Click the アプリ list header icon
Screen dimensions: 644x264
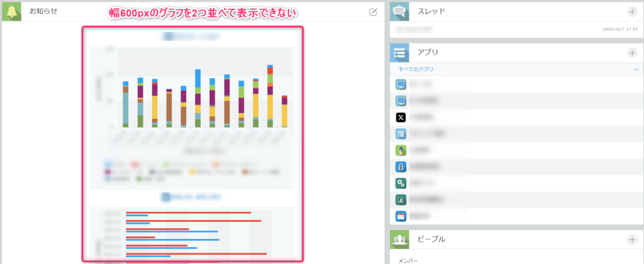[x=400, y=53]
